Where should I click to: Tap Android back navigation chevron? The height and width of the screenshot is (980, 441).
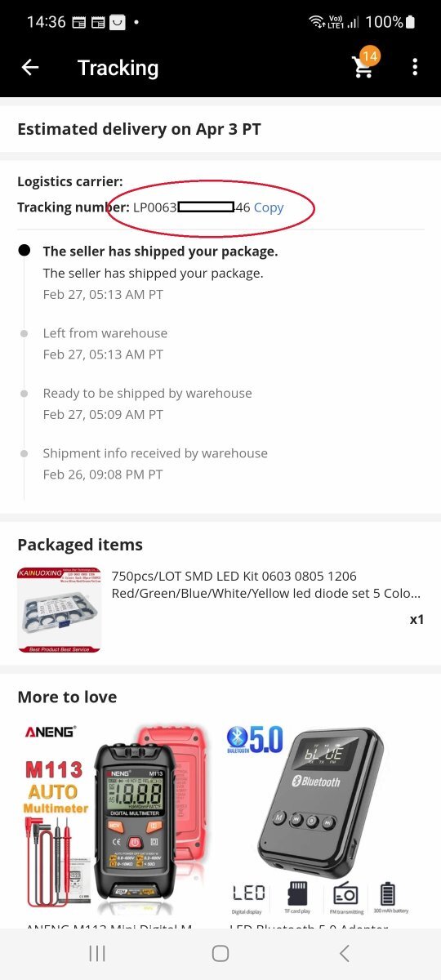point(344,953)
